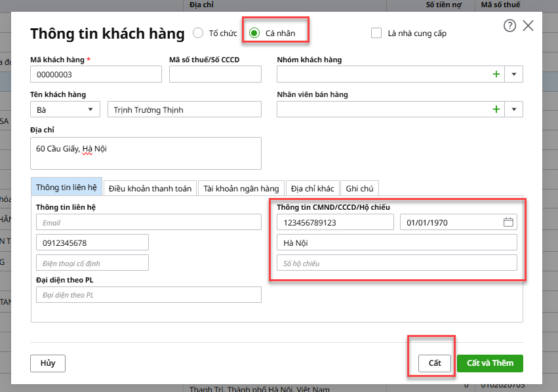Open the title dropdown showing Bà
Image resolution: width=558 pixels, height=392 pixels.
(65, 109)
